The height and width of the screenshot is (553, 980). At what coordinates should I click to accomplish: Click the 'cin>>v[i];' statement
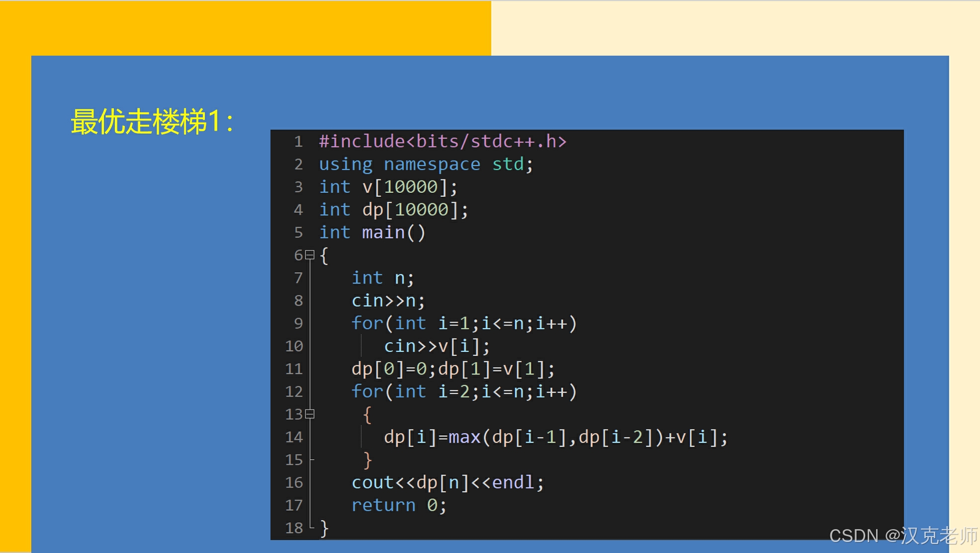(437, 346)
